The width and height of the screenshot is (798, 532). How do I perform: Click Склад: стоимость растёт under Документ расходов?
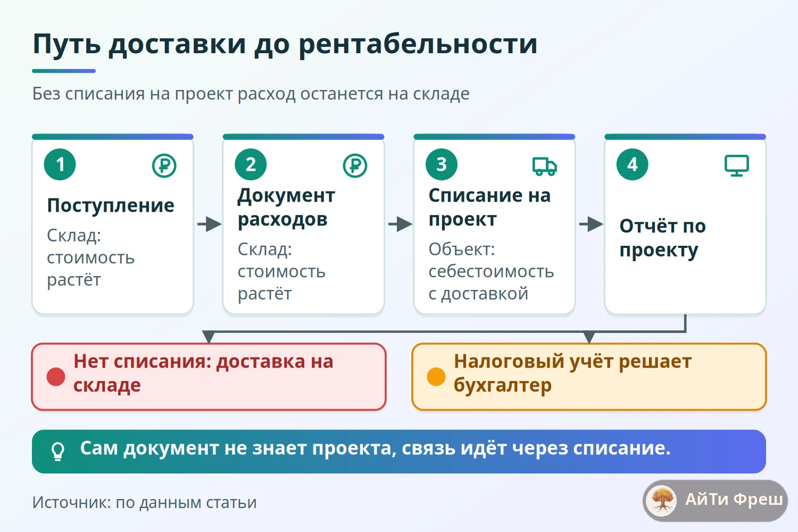pyautogui.click(x=281, y=271)
